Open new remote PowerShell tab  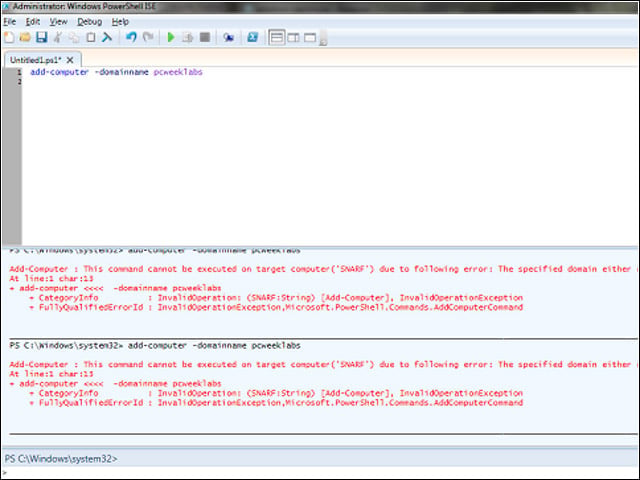[x=229, y=38]
